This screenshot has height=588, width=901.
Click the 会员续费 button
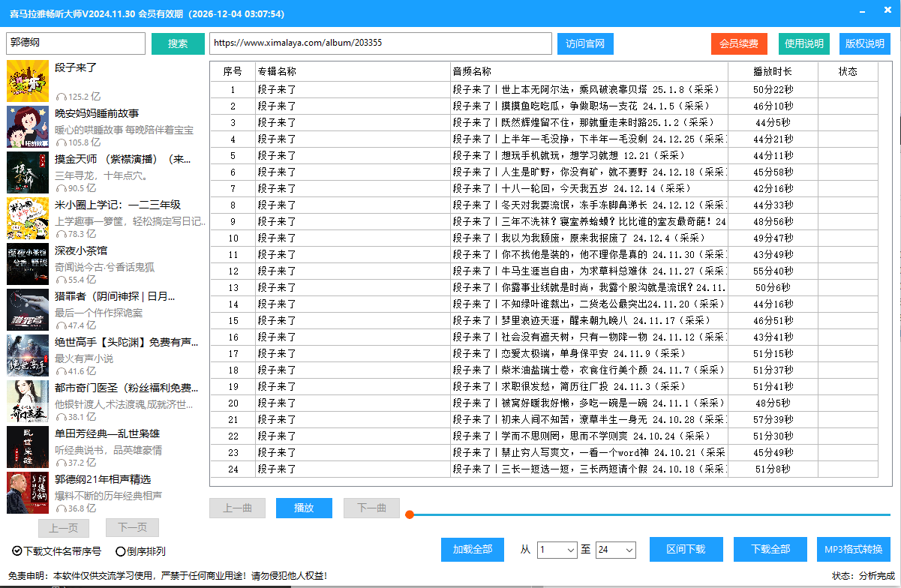click(739, 43)
